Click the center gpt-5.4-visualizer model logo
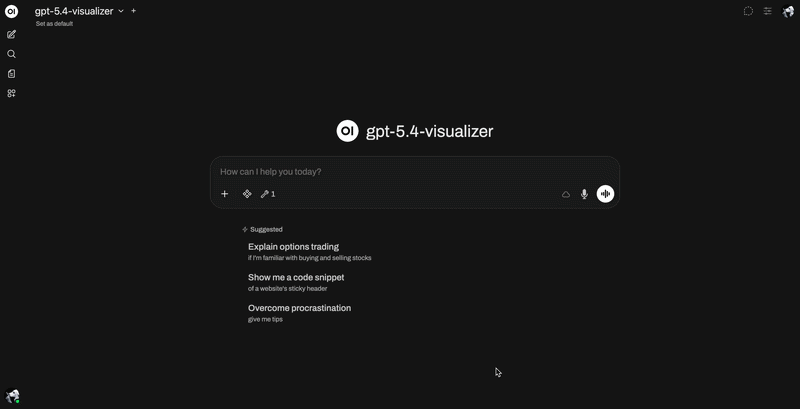The width and height of the screenshot is (800, 409). 347,131
